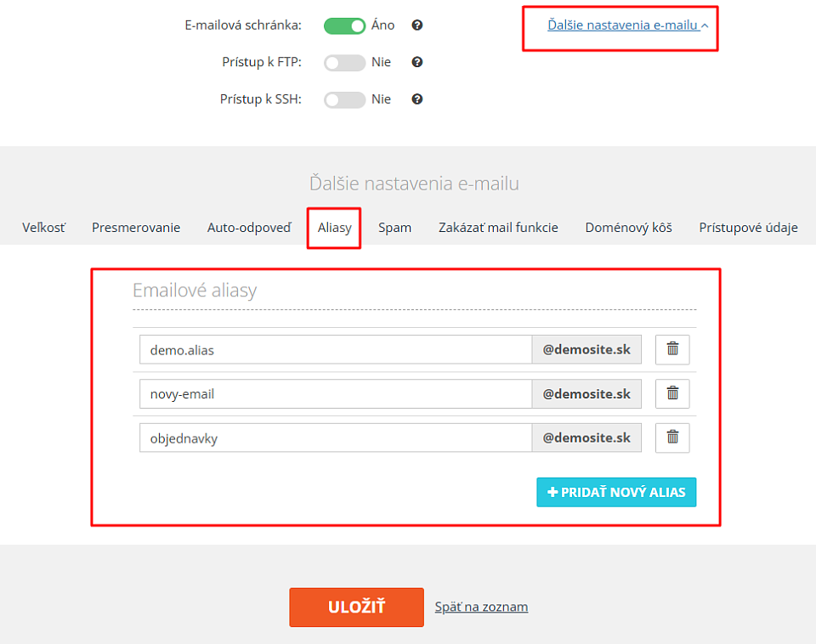This screenshot has height=644, width=816.
Task: Follow the Späť na zoznam link
Action: click(481, 607)
